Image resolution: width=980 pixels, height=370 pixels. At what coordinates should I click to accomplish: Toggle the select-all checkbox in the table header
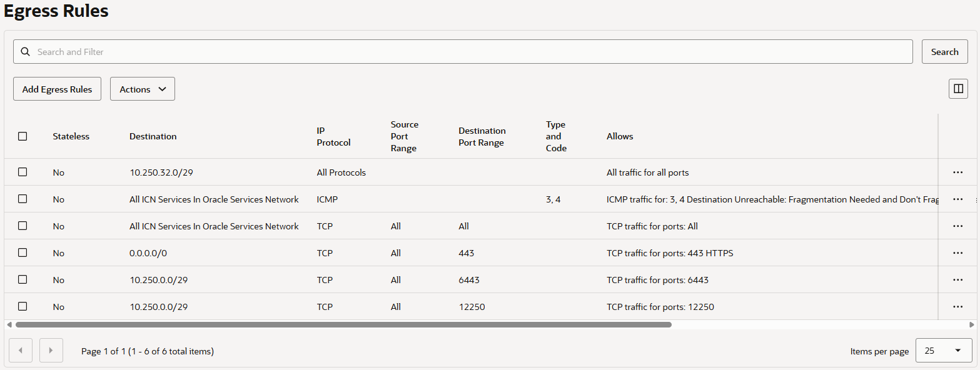pos(23,136)
